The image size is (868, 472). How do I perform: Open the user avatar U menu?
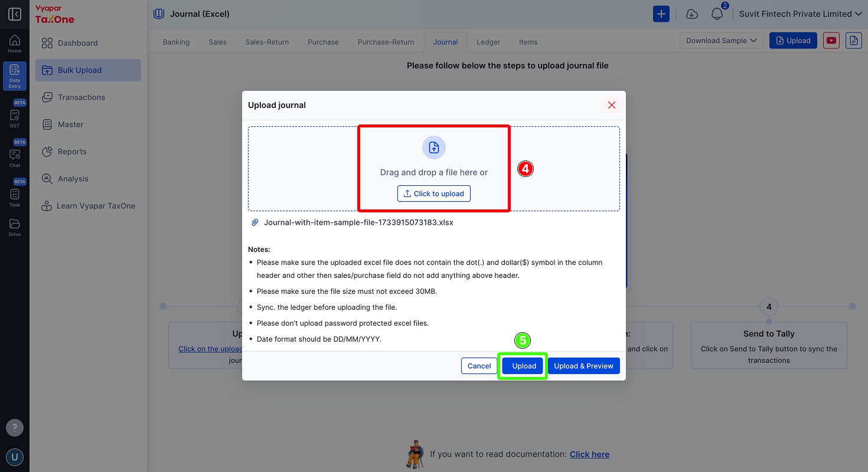click(15, 457)
